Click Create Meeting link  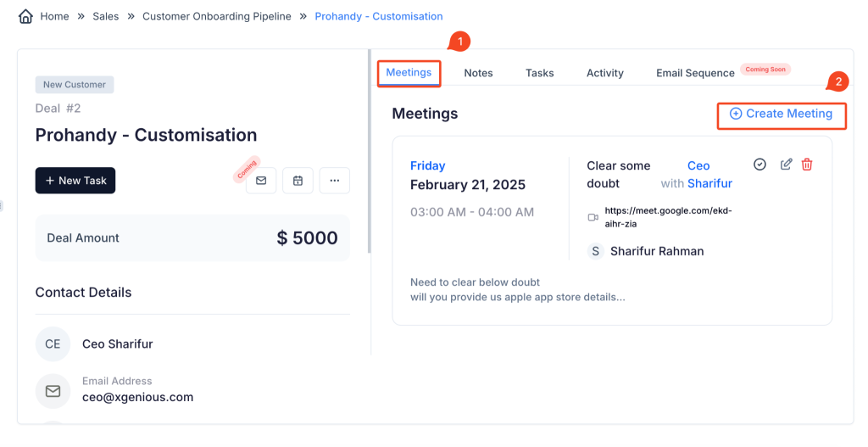782,114
